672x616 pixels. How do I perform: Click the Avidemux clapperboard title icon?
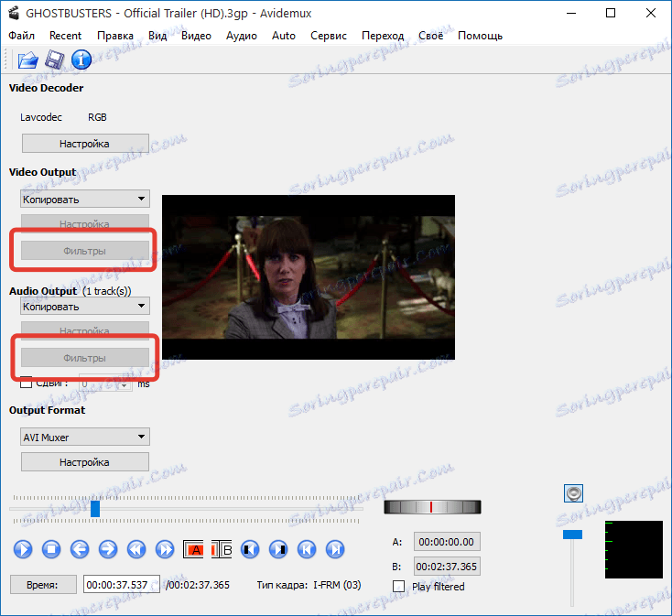(14, 14)
